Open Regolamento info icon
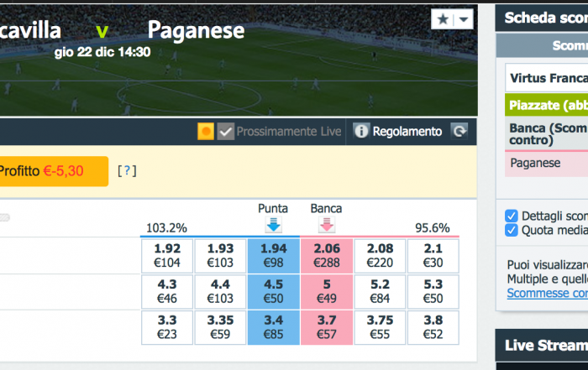588x370 pixels. [361, 132]
